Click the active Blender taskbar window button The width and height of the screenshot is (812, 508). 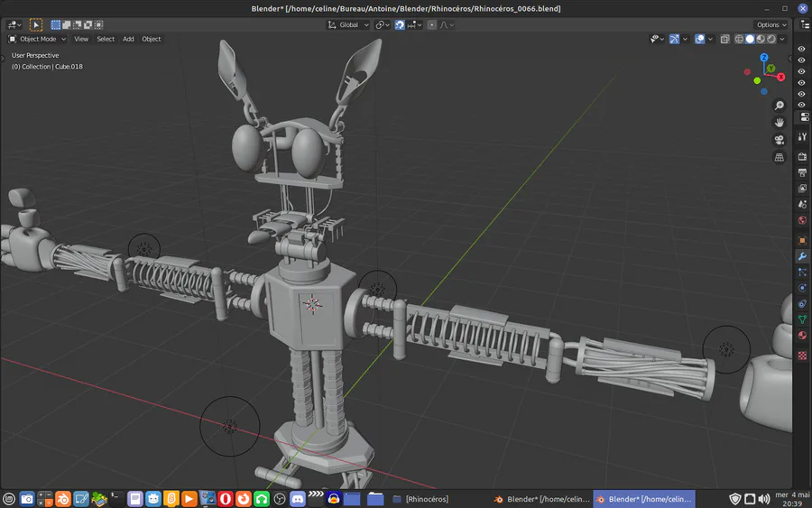[x=644, y=499]
